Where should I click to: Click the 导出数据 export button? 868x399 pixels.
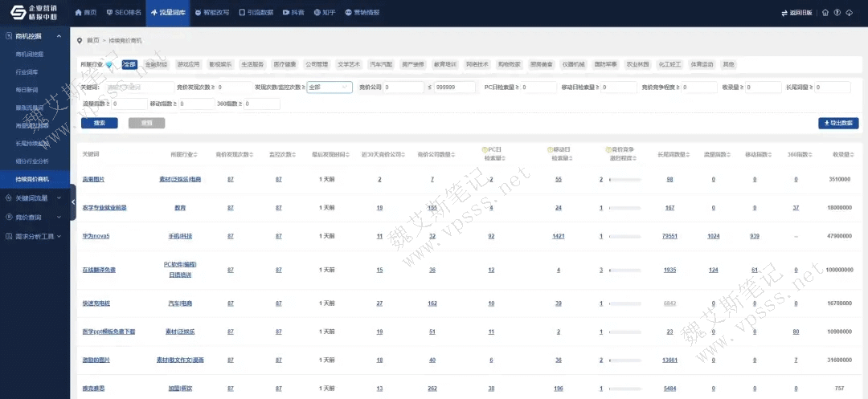[x=838, y=123]
